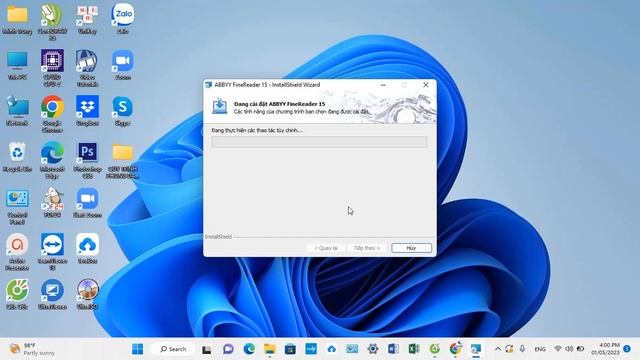Open the TeamViewer desktop shortcut
This screenshot has width=640, height=360.
point(52,251)
